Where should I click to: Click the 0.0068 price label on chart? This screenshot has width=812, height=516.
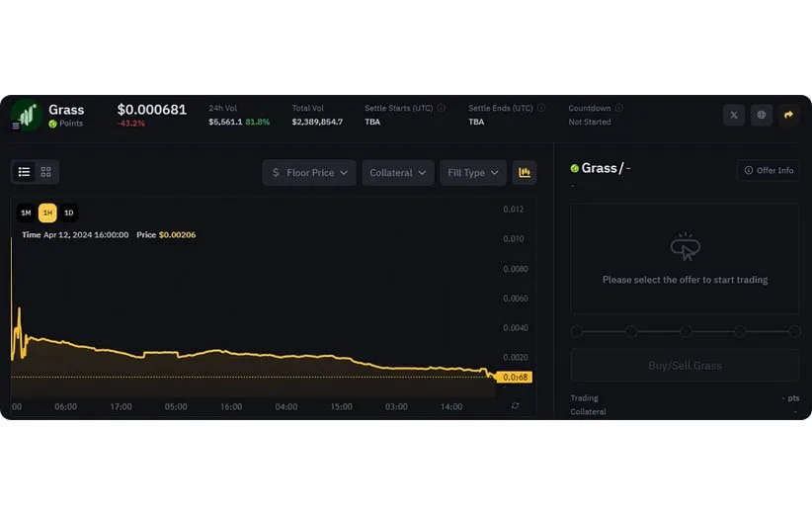(x=516, y=378)
